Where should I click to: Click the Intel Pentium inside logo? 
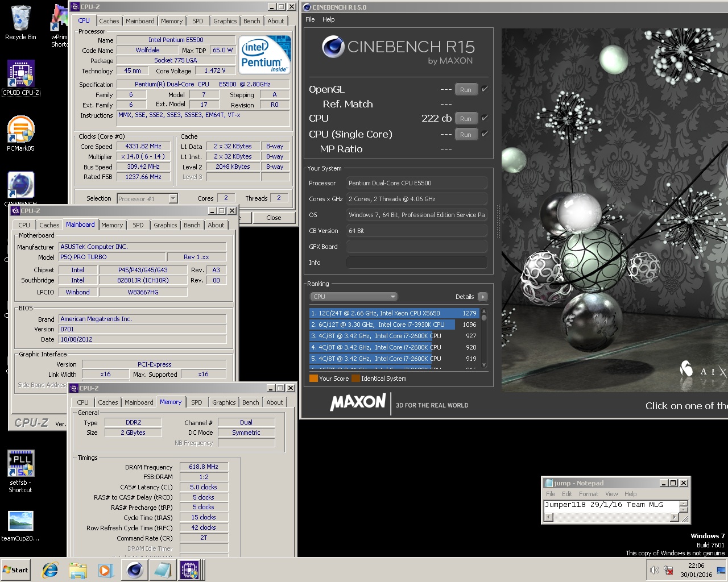tap(265, 55)
